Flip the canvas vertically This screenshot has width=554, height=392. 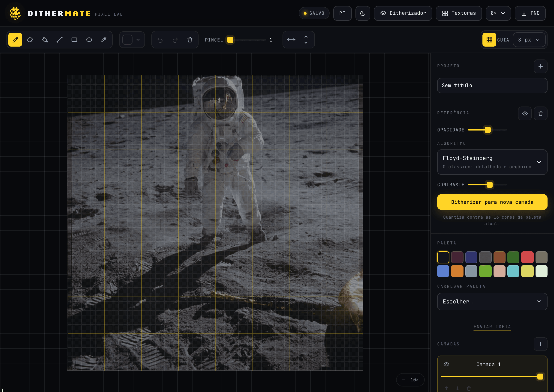pos(306,40)
